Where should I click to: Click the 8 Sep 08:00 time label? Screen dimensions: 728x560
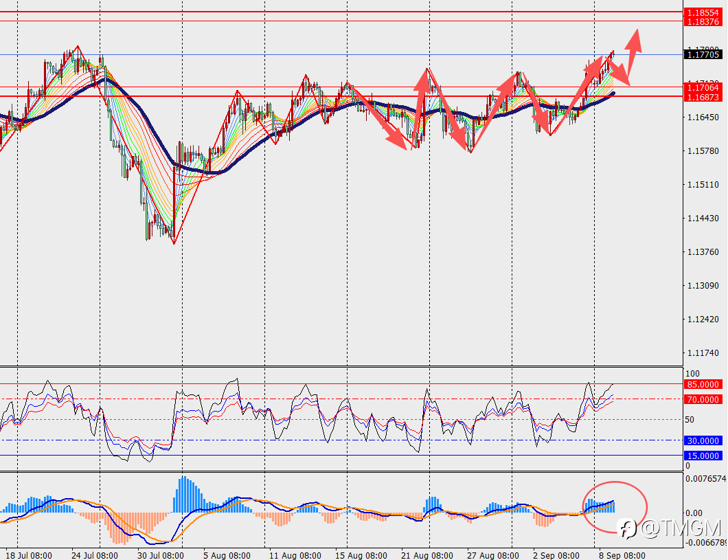click(x=622, y=555)
